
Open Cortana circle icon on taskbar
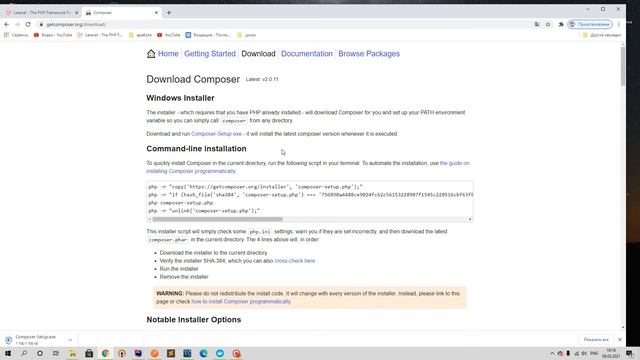click(x=40, y=353)
